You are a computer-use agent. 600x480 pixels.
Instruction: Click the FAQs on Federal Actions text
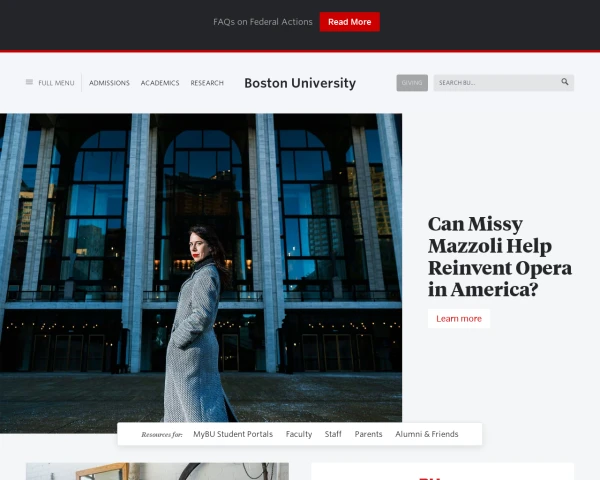point(262,22)
